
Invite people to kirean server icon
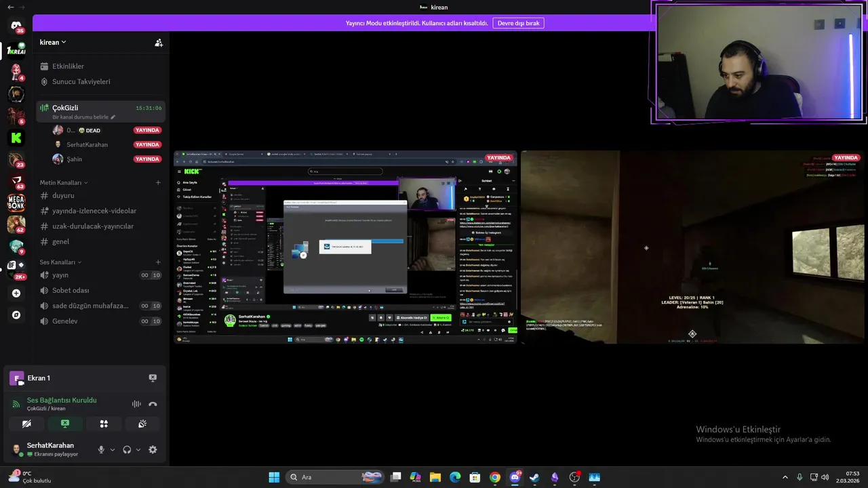point(159,42)
